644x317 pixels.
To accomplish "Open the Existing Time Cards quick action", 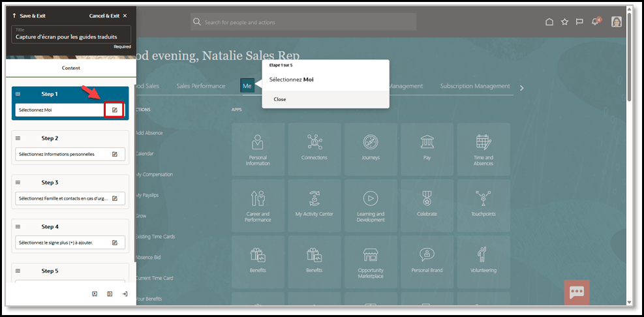I will [x=155, y=237].
